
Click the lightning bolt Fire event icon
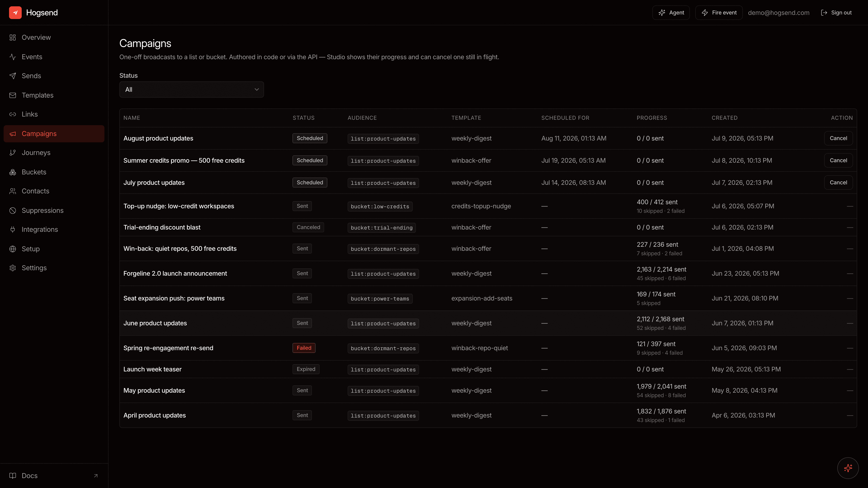tap(705, 12)
